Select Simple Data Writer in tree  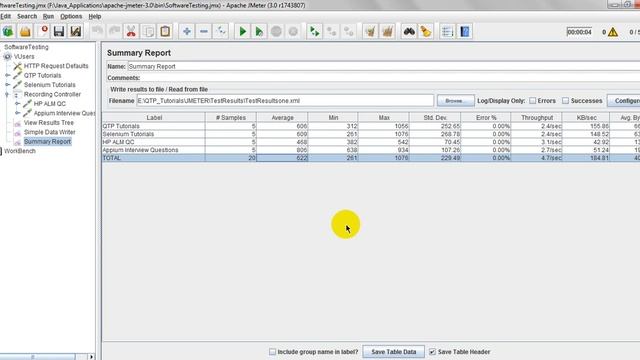click(49, 132)
